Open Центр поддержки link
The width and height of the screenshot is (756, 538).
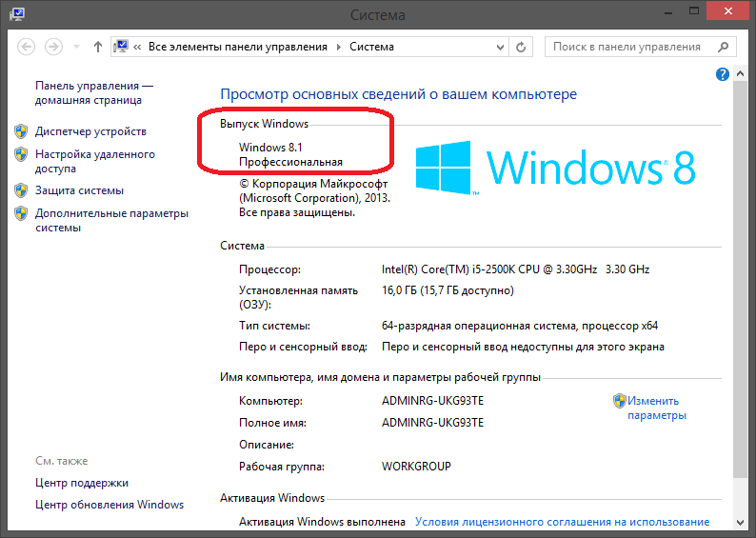coord(82,483)
